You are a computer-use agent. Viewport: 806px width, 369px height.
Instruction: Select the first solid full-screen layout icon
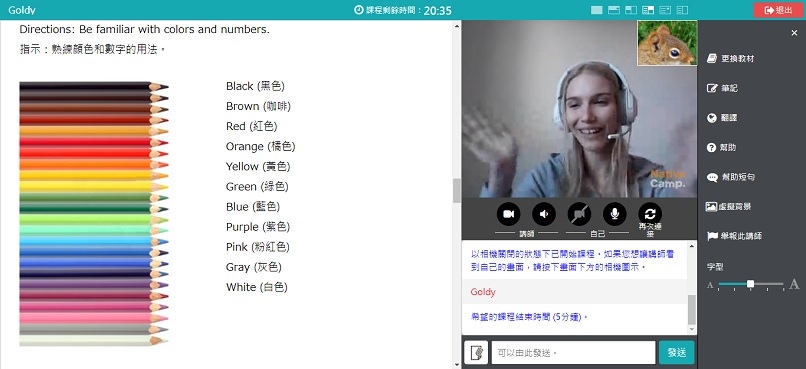596,10
